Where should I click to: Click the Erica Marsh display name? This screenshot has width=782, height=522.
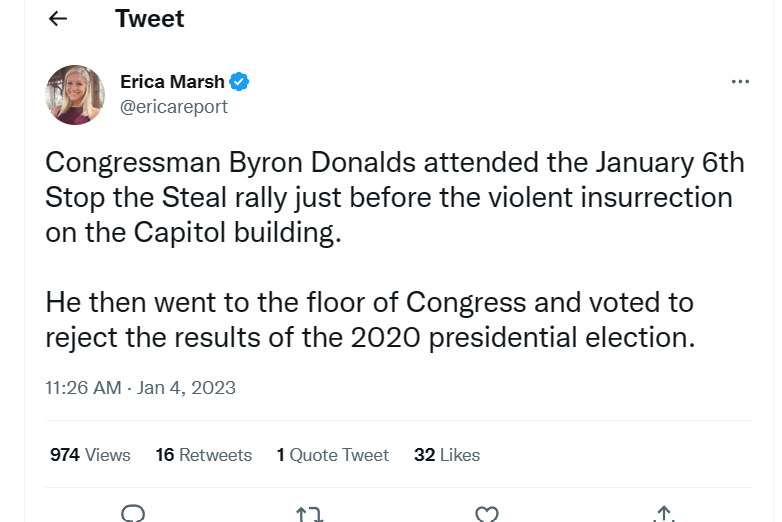click(172, 82)
